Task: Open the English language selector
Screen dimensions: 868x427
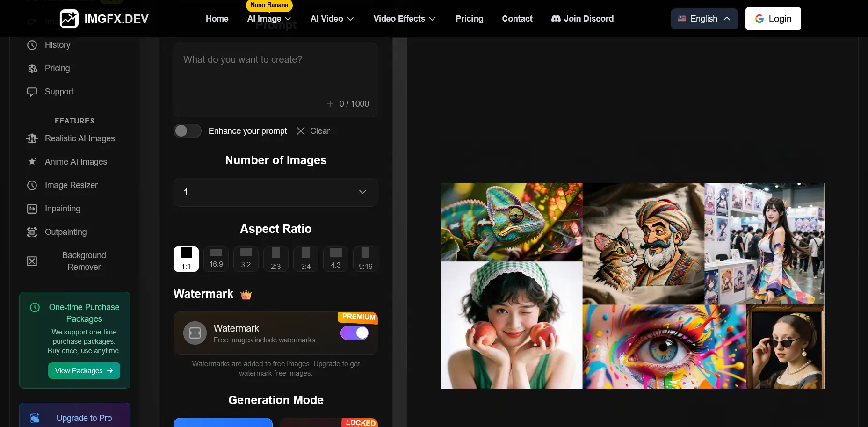Action: pos(704,19)
